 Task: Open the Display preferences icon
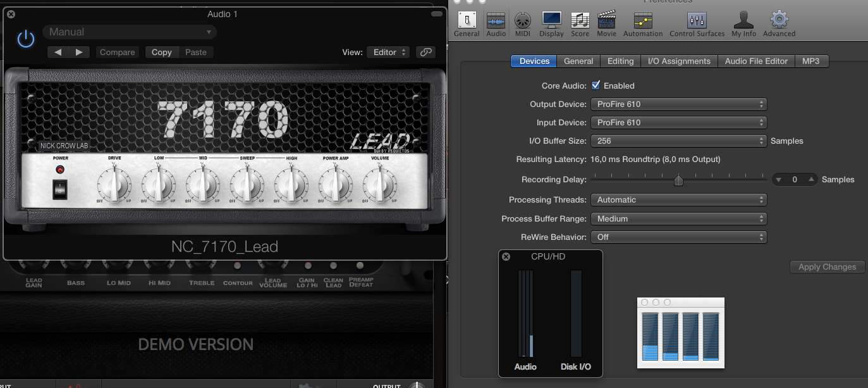point(551,24)
